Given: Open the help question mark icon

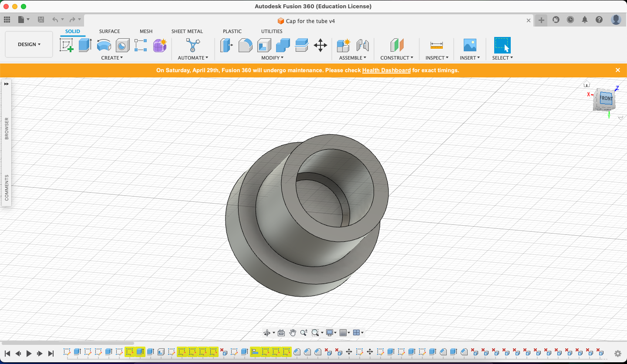Looking at the screenshot, I should click(x=599, y=20).
